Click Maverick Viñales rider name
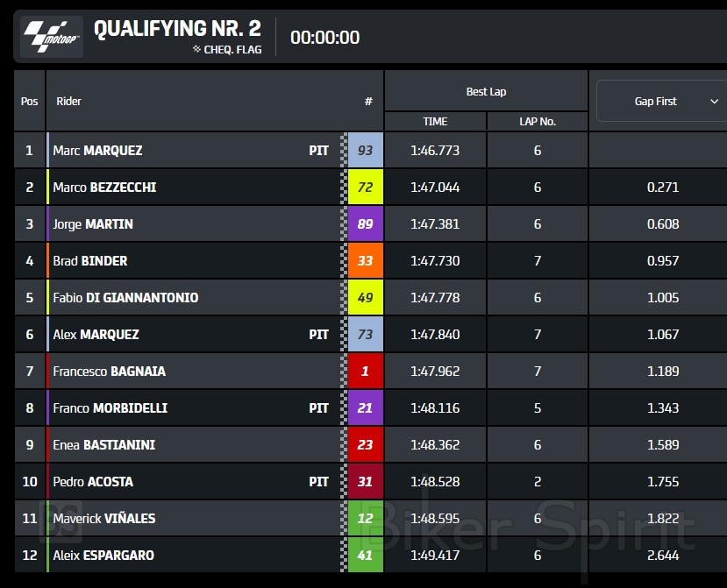The image size is (727, 588). tap(103, 519)
